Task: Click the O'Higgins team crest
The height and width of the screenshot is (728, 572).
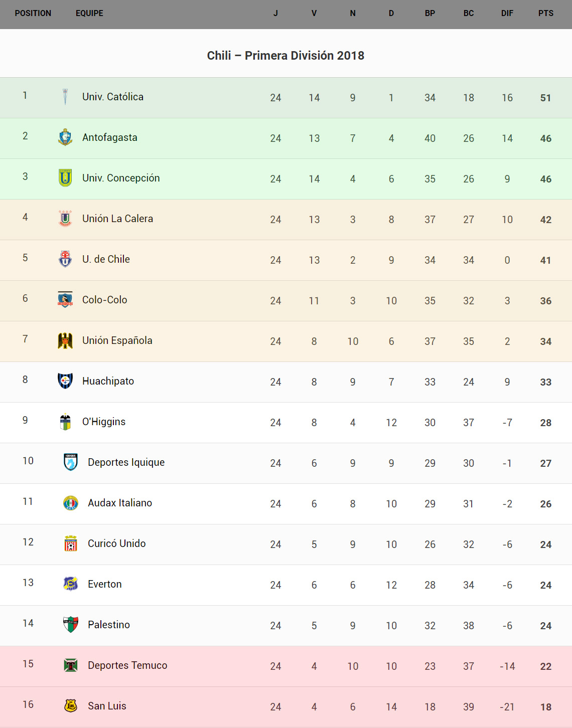Action: 65,422
